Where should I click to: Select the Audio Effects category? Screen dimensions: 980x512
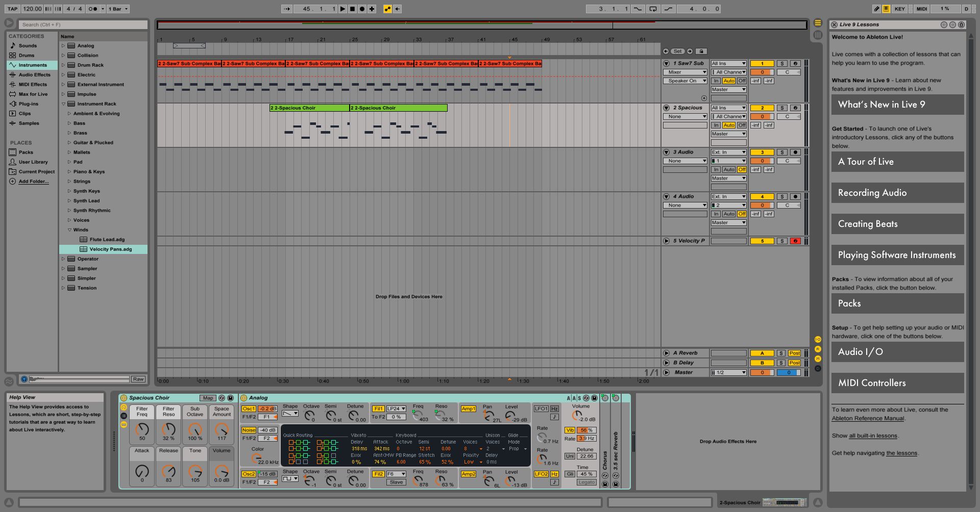[34, 75]
